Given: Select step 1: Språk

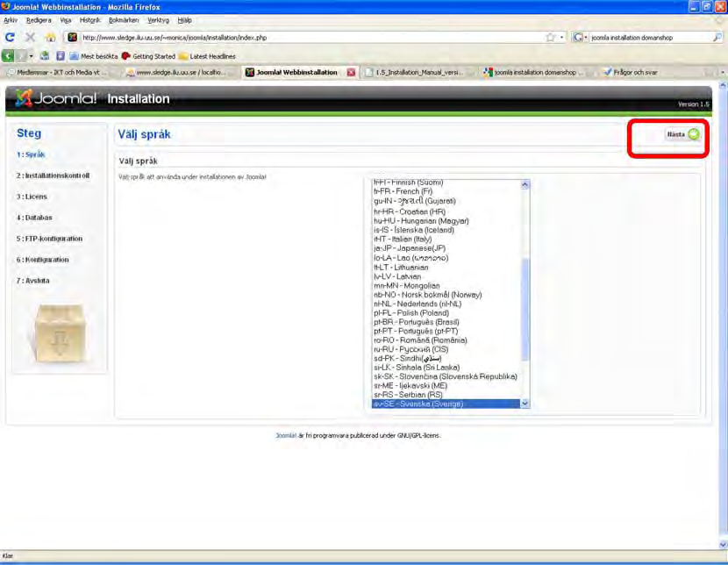Looking at the screenshot, I should tap(31, 154).
